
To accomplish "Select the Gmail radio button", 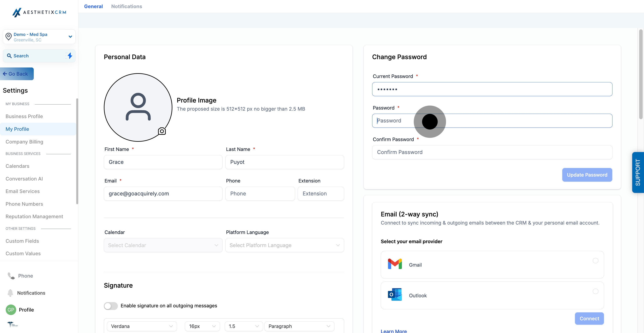I will click(595, 261).
